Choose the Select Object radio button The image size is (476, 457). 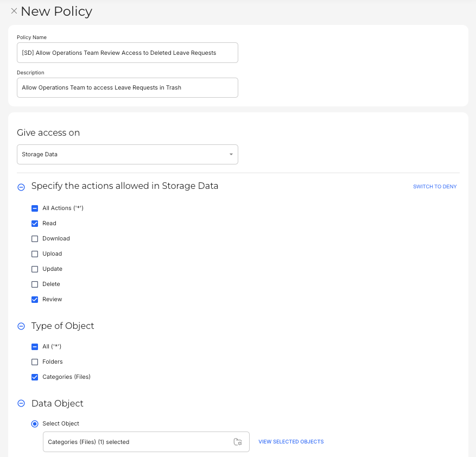coord(35,424)
